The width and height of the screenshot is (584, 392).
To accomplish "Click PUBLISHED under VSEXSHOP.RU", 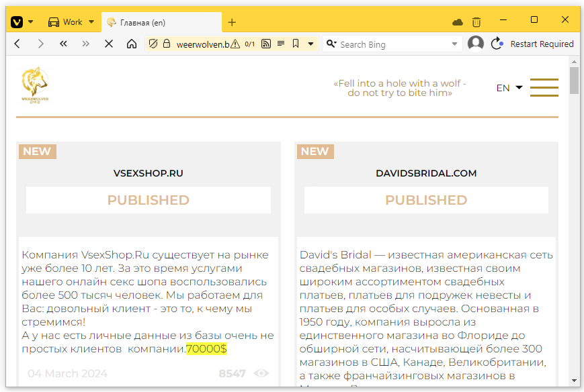I will pos(149,200).
